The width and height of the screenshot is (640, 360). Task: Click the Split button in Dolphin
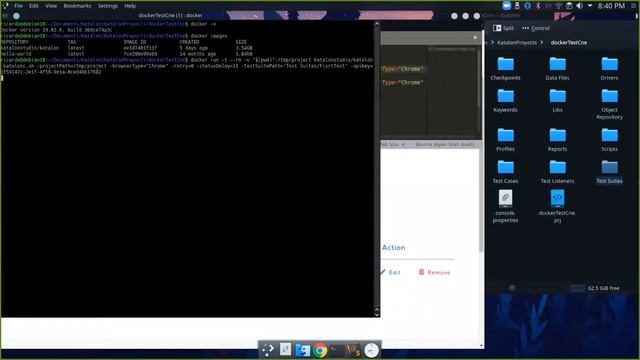click(503, 28)
